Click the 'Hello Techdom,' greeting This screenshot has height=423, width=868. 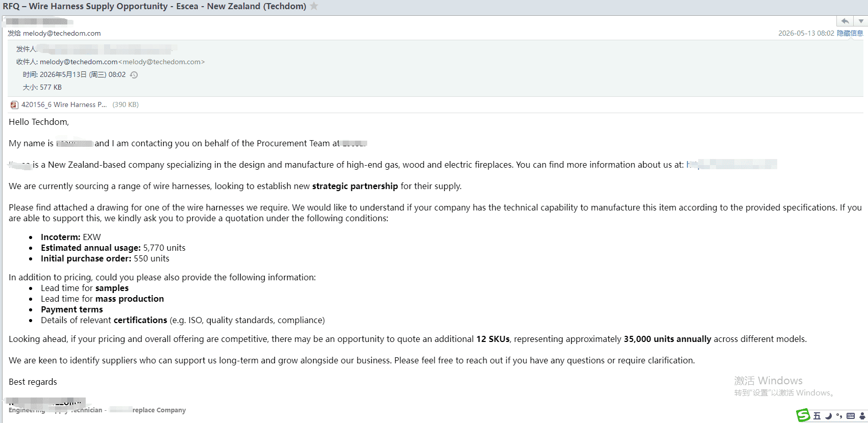[39, 122]
